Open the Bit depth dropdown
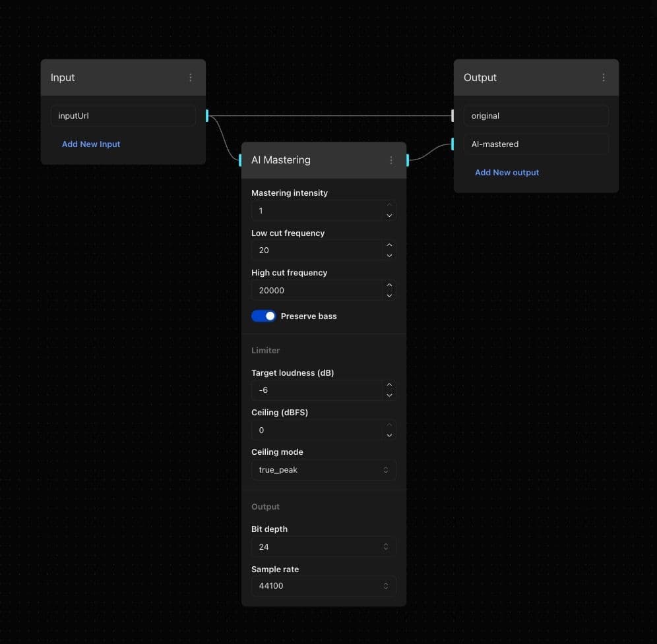The image size is (657, 644). coord(323,546)
